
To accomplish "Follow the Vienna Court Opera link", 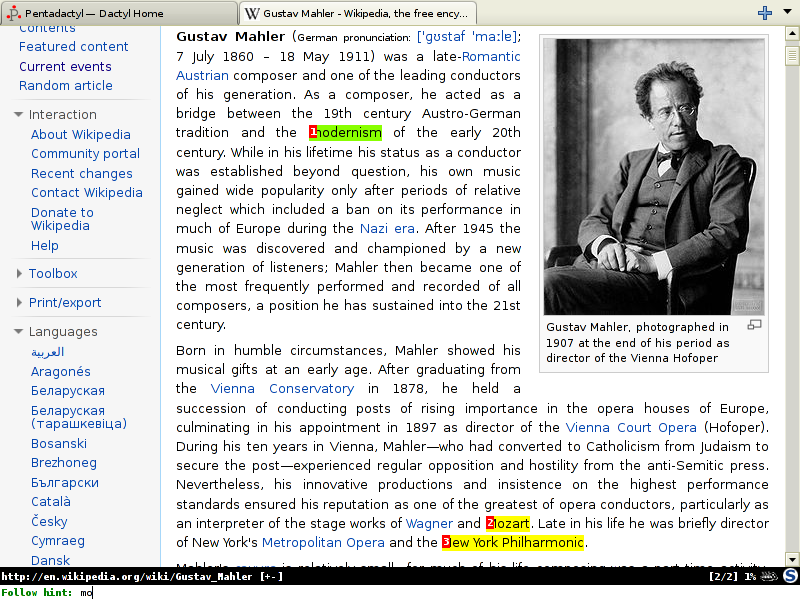I will (x=631, y=427).
